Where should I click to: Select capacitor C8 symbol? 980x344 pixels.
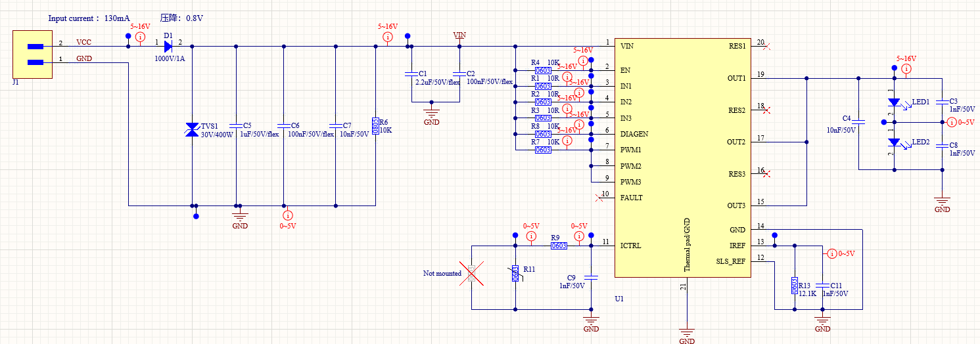(x=943, y=145)
